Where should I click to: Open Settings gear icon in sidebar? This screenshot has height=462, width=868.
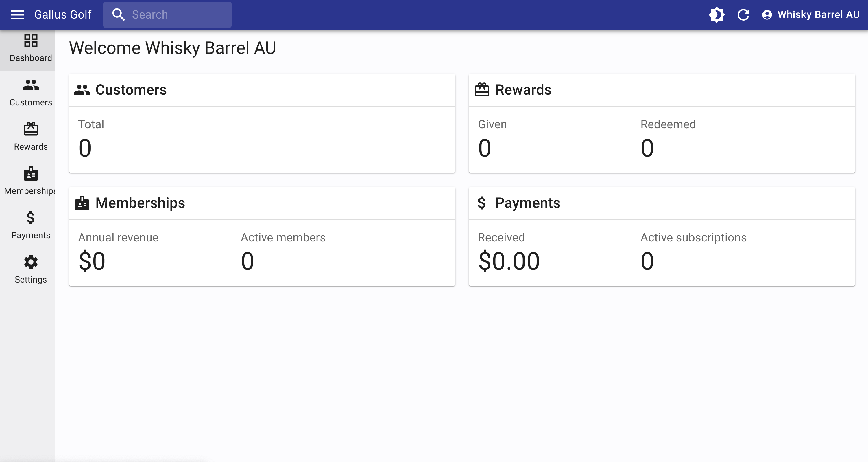click(x=31, y=262)
